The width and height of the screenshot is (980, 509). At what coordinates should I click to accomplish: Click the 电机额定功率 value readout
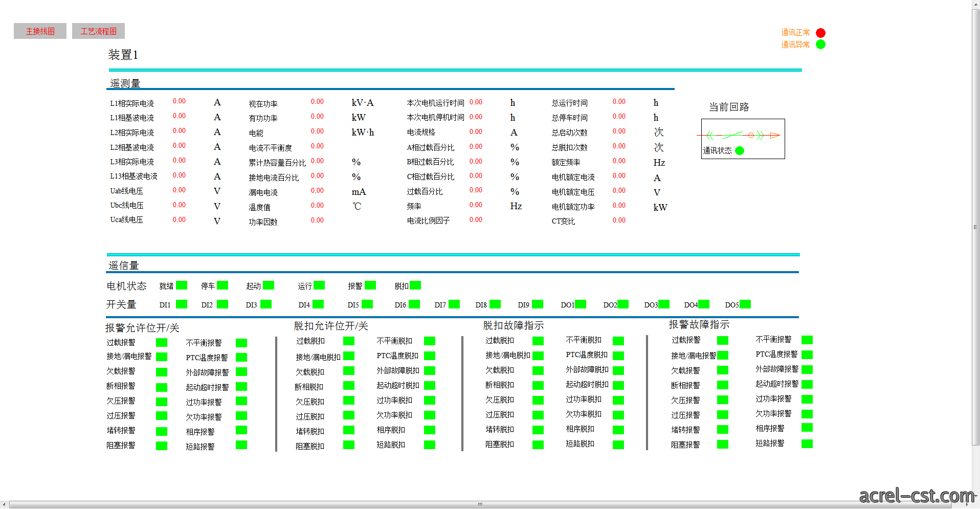619,205
